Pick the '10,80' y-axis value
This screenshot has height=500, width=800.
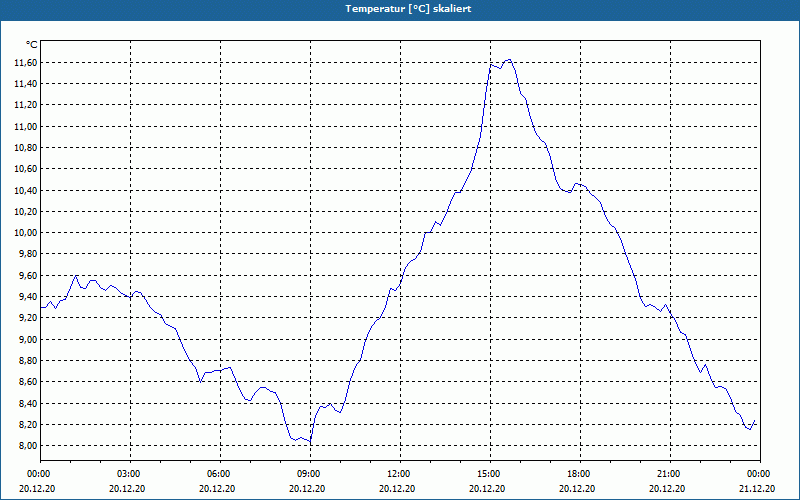[x=26, y=148]
